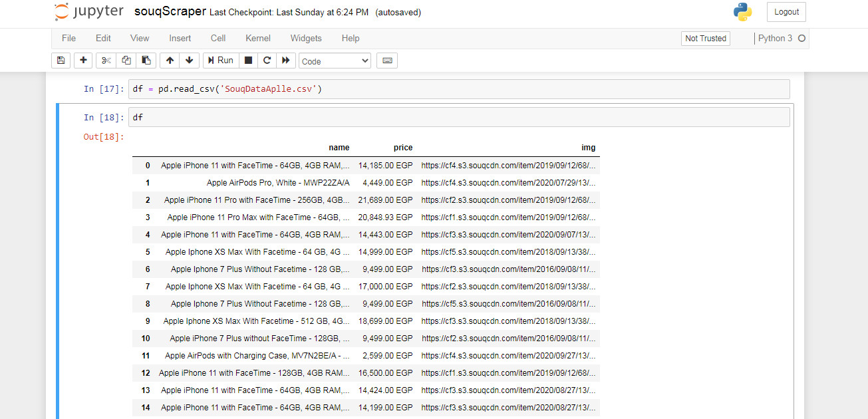Image resolution: width=868 pixels, height=419 pixels.
Task: Restart the kernel icon
Action: (267, 61)
